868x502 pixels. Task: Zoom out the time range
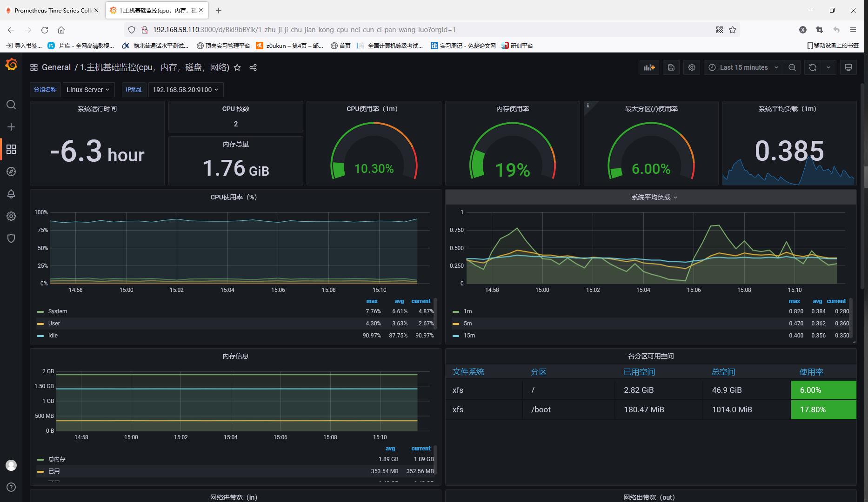(x=792, y=67)
